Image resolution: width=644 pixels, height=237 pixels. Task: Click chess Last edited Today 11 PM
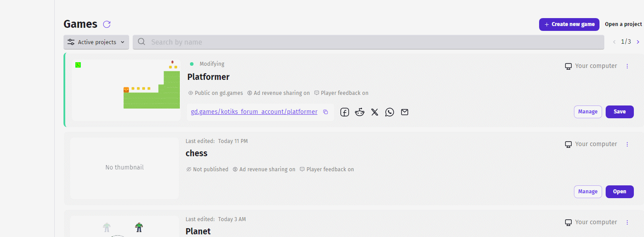coord(217,141)
